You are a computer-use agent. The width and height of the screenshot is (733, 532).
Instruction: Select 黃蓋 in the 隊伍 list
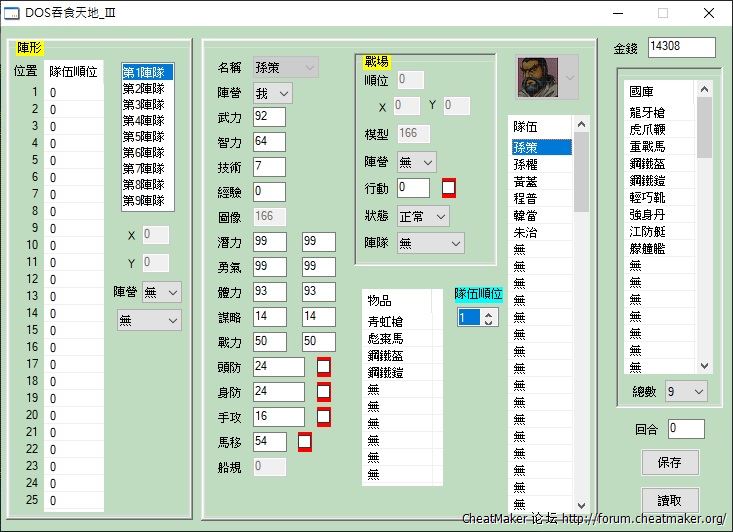pyautogui.click(x=527, y=181)
